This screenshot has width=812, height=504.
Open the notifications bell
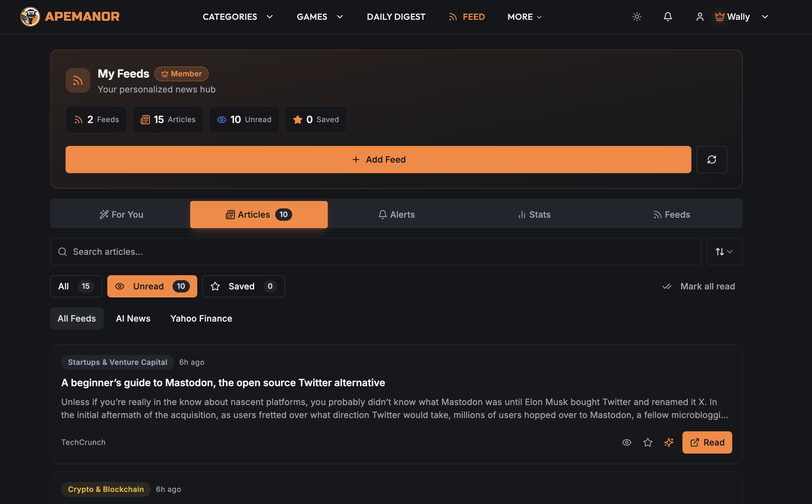(668, 17)
